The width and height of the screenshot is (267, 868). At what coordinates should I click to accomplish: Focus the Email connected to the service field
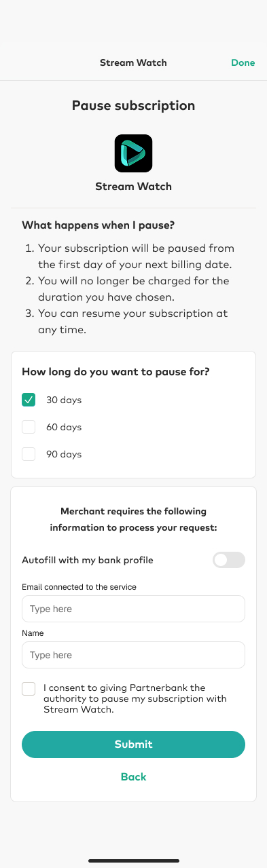[x=133, y=609]
